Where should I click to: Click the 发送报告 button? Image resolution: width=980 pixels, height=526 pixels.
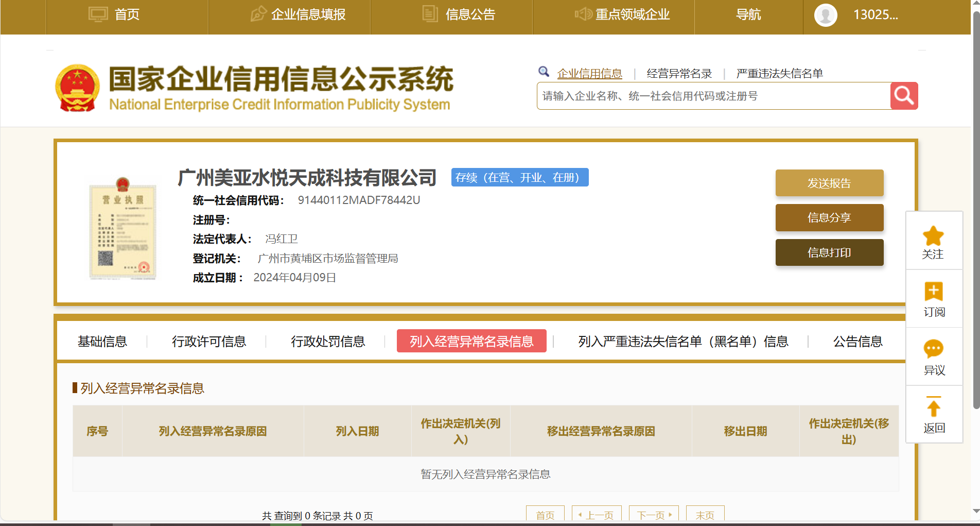829,183
